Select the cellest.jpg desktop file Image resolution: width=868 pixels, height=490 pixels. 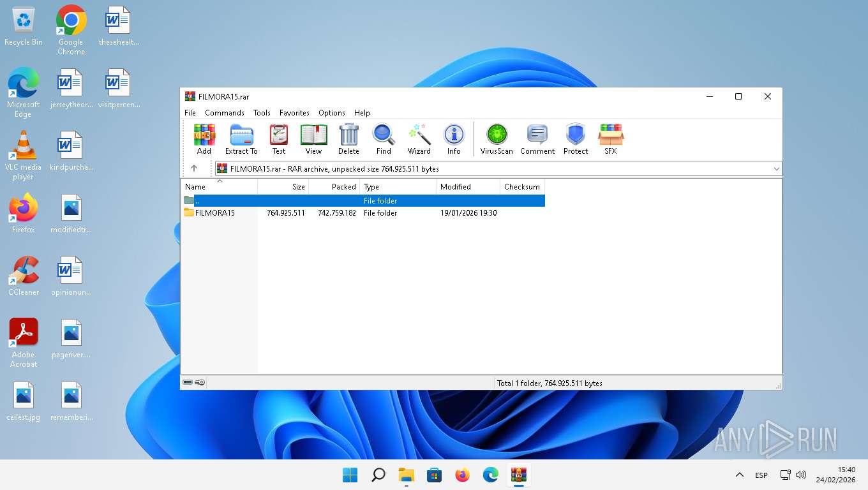[24, 401]
